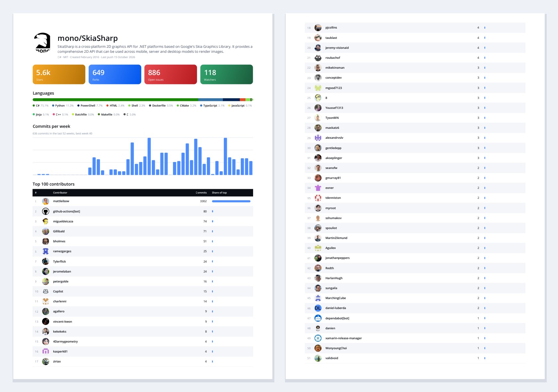Click mgood7123's green identicon avatar
Image resolution: width=558 pixels, height=392 pixels.
[x=318, y=88]
